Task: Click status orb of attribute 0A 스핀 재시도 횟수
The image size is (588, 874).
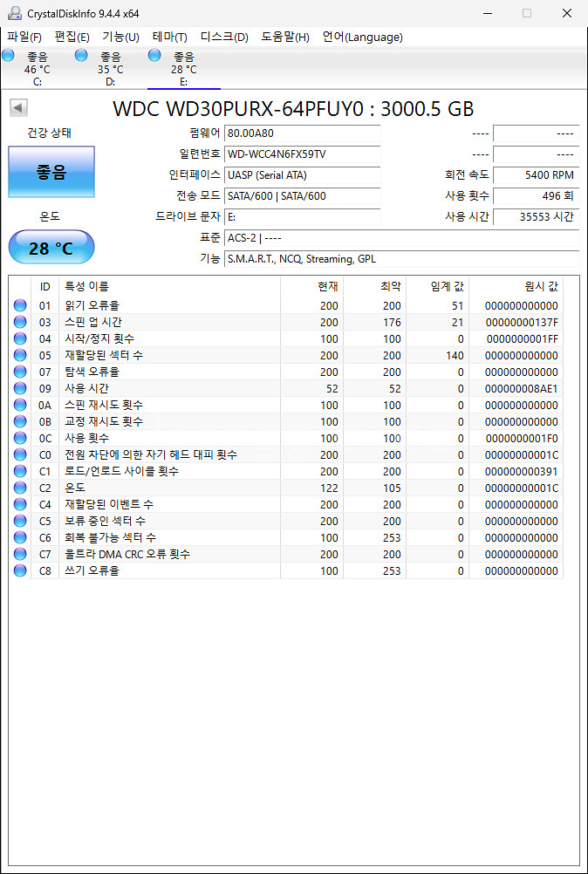Action: click(x=20, y=405)
